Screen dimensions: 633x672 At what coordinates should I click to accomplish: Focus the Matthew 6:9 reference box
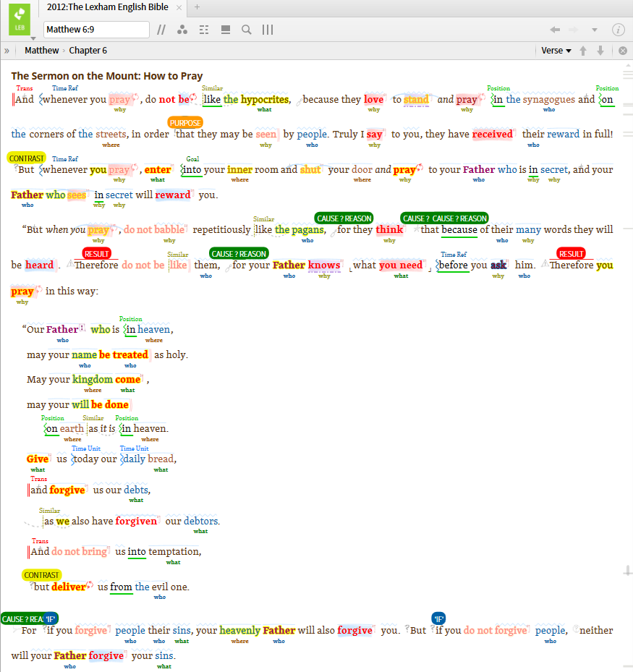96,30
